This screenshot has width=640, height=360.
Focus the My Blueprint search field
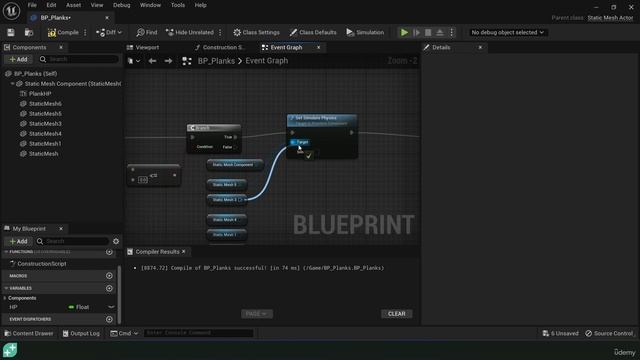[73, 241]
